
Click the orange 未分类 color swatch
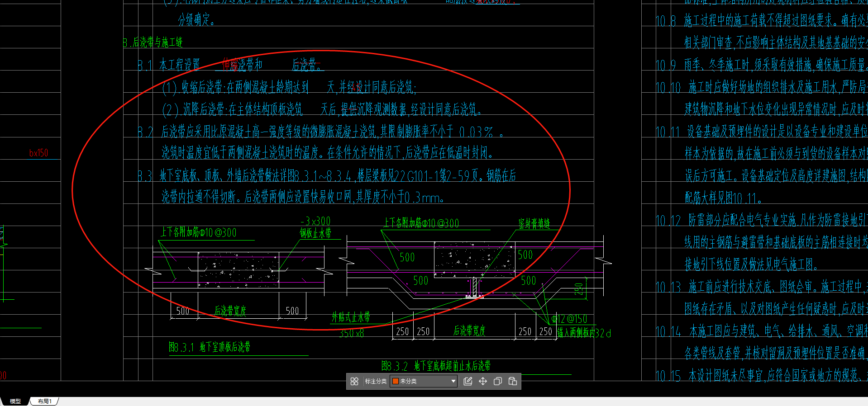point(395,381)
